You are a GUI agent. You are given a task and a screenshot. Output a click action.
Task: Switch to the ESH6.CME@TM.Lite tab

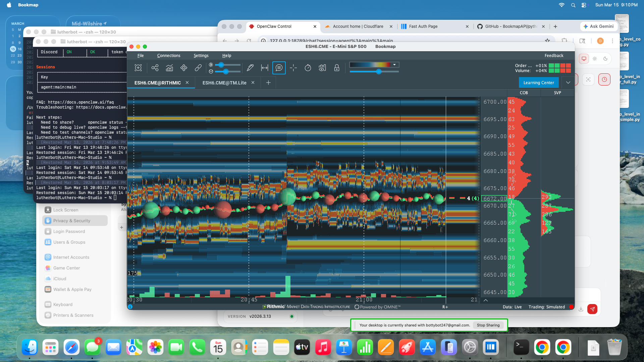pos(224,83)
